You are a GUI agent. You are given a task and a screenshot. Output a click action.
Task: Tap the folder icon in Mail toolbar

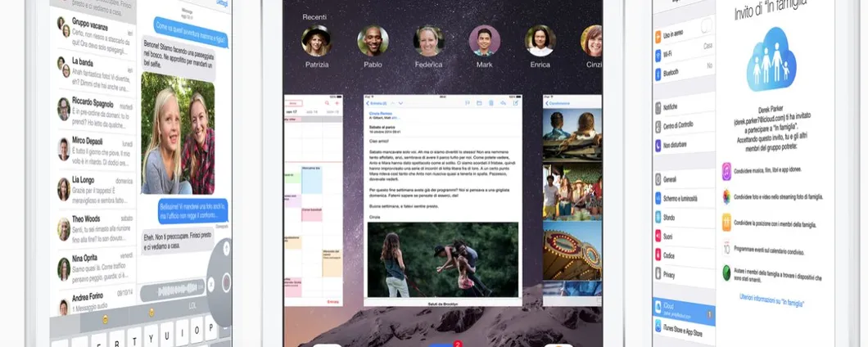(x=479, y=103)
